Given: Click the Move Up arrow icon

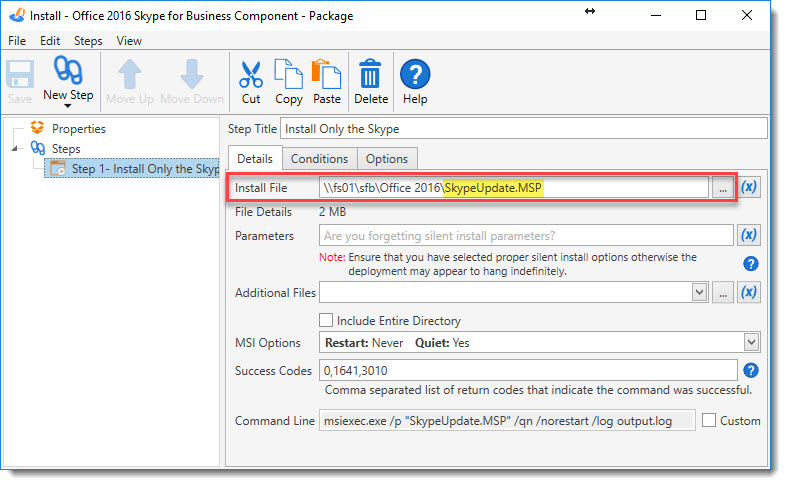Looking at the screenshot, I should pyautogui.click(x=130, y=74).
